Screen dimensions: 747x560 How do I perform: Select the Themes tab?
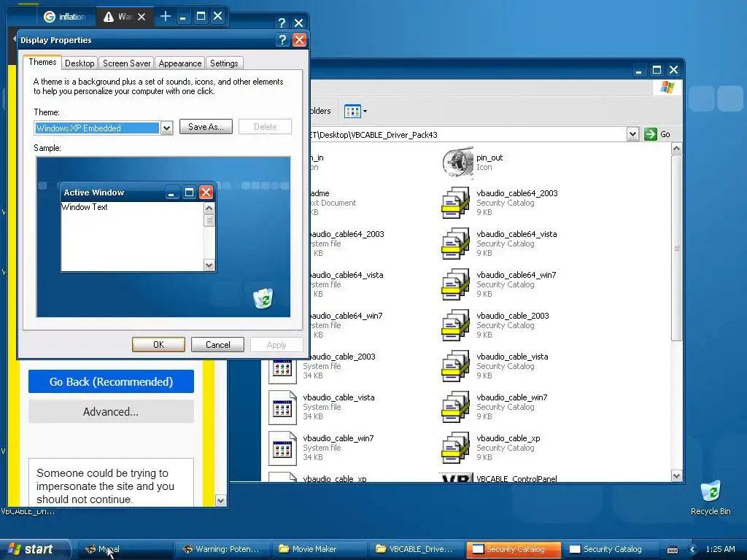coord(42,62)
